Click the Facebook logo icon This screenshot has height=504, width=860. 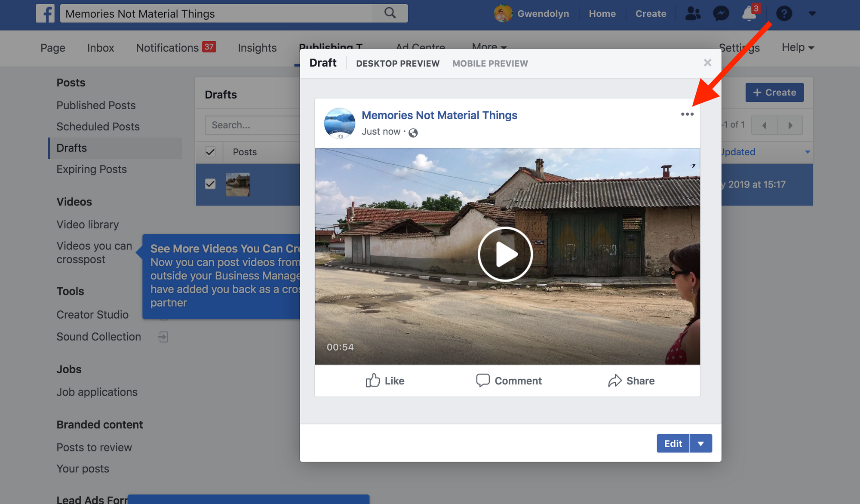click(x=45, y=13)
